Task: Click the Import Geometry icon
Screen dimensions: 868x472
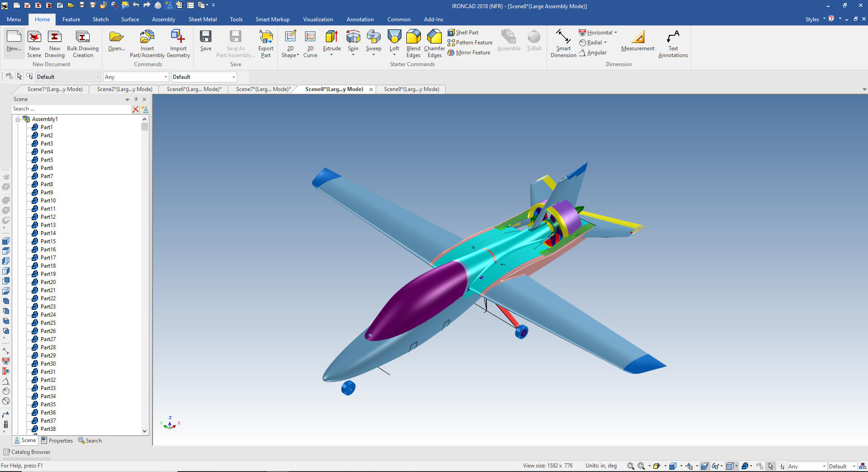Action: pyautogui.click(x=178, y=37)
